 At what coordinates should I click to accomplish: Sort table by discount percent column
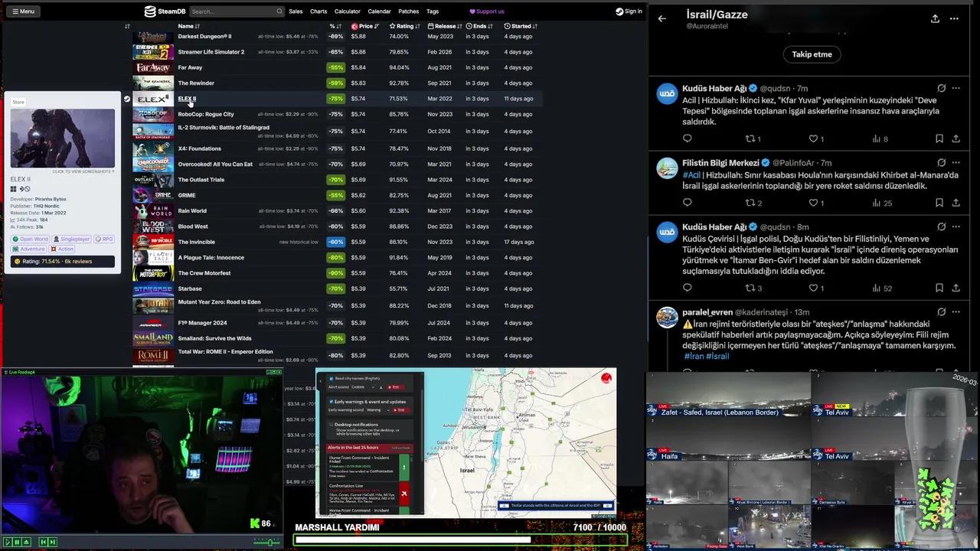click(335, 26)
